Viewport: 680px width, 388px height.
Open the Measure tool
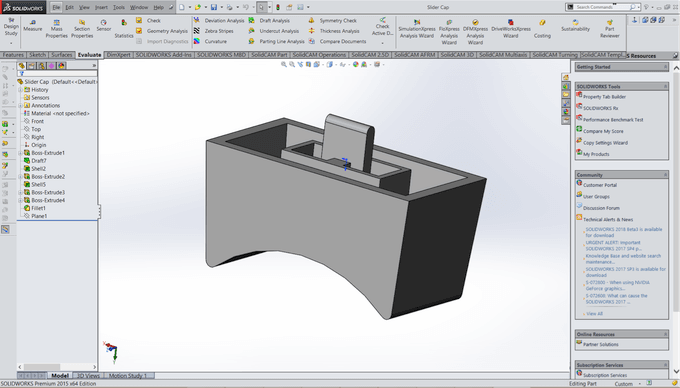click(33, 26)
